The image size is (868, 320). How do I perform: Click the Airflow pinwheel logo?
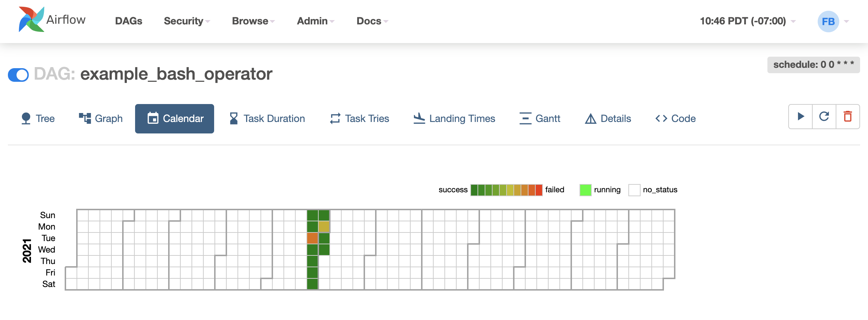coord(32,20)
